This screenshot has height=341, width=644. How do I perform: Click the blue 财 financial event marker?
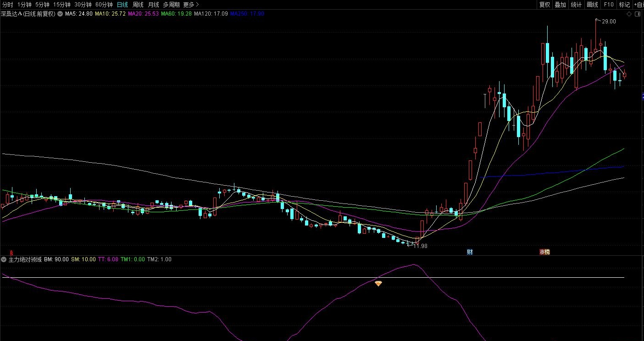click(470, 252)
